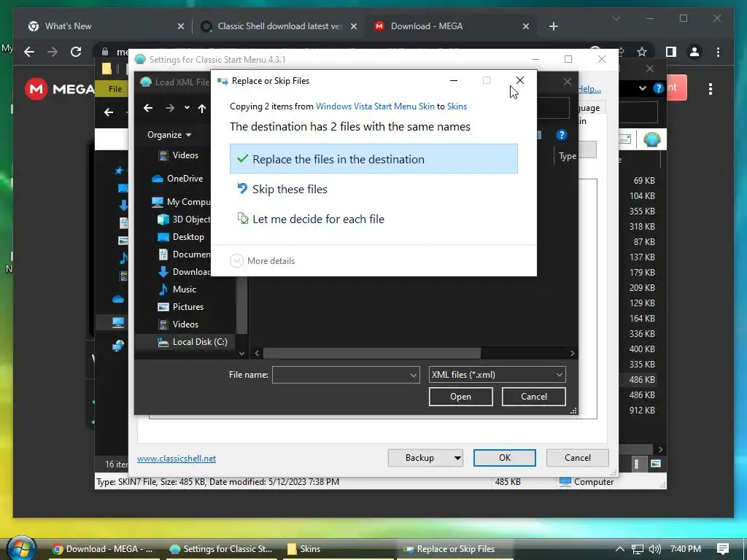Show hidden system tray icons
Image resolution: width=747 pixels, height=560 pixels.
coord(619,549)
